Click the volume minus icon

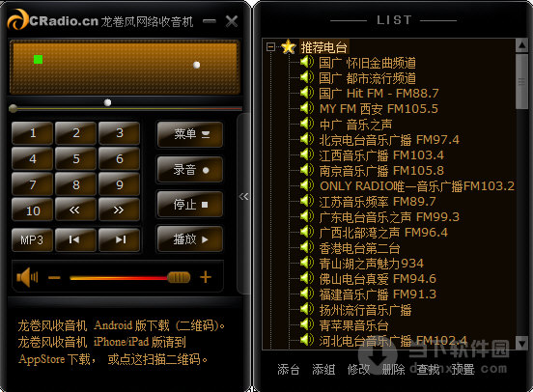(54, 278)
